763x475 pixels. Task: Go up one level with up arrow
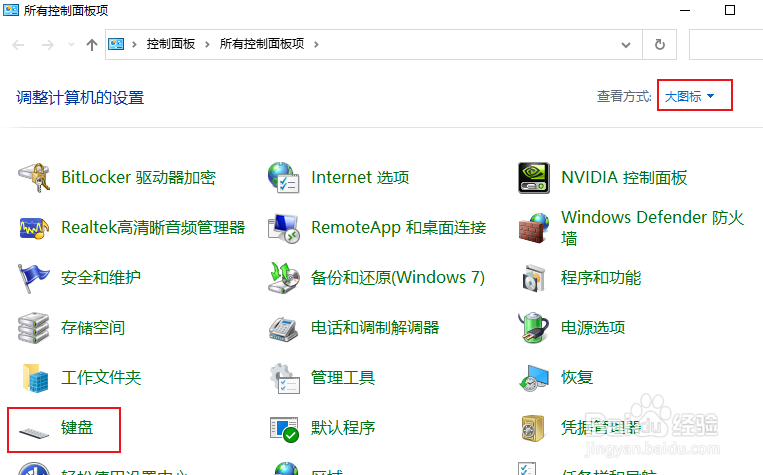tap(92, 45)
